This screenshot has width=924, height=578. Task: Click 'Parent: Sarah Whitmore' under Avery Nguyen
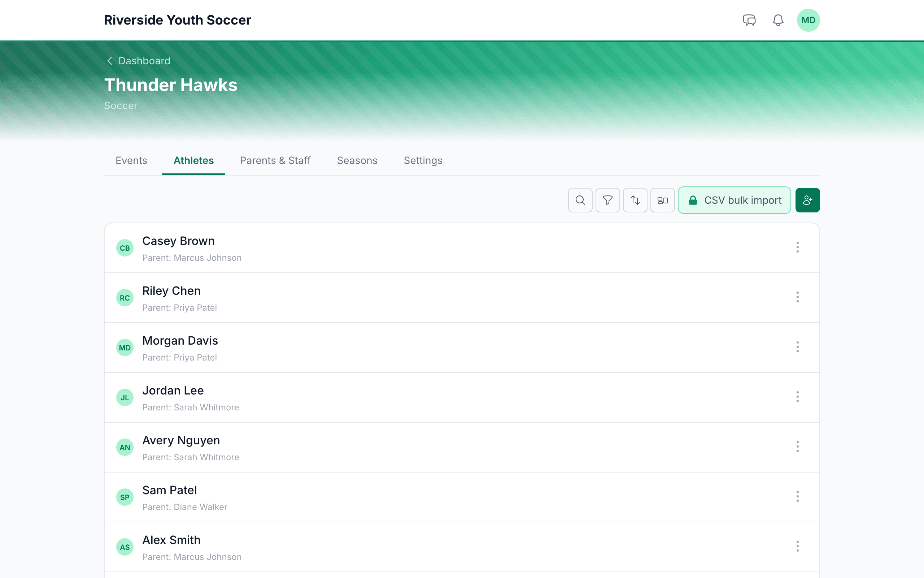point(191,457)
